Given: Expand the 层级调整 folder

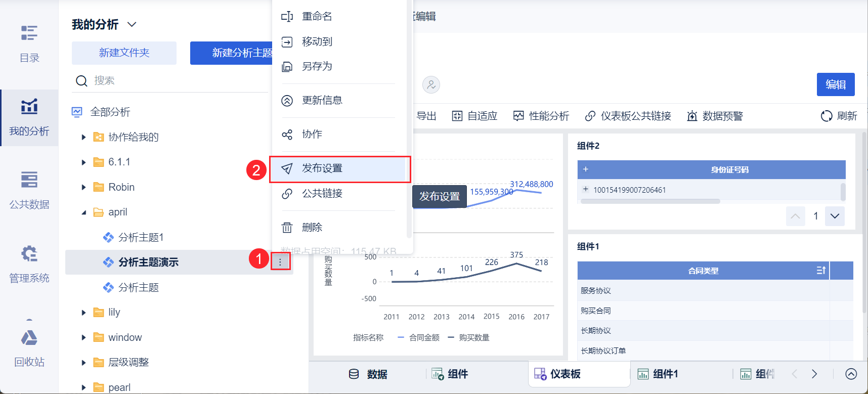Looking at the screenshot, I should (x=83, y=363).
